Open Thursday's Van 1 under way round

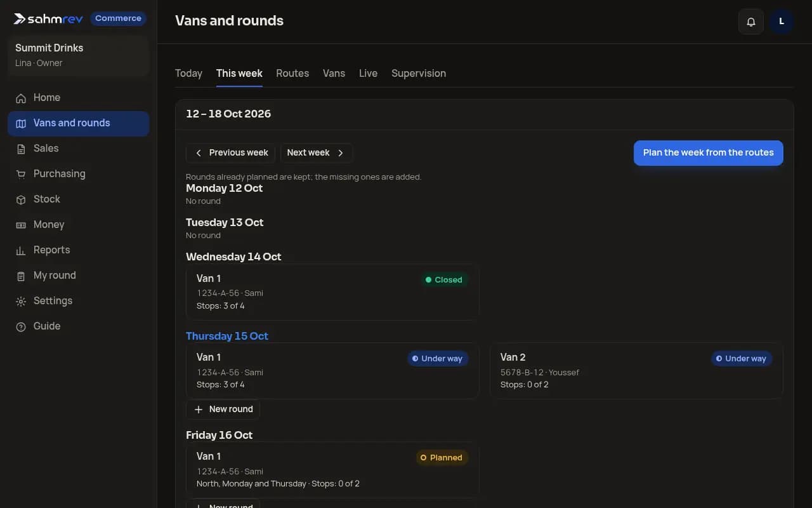coord(332,371)
